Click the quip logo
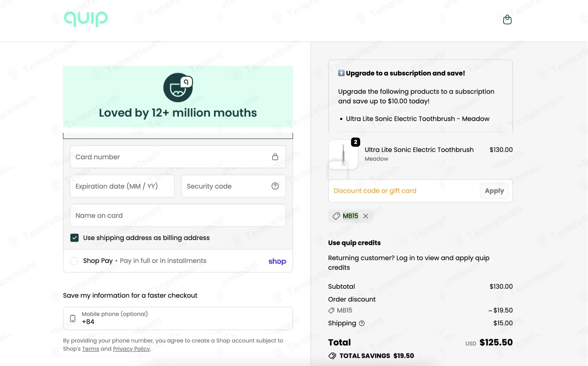 [x=86, y=19]
